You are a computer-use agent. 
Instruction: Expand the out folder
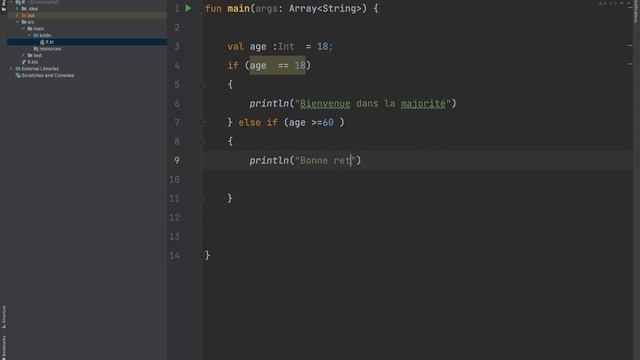click(17, 16)
